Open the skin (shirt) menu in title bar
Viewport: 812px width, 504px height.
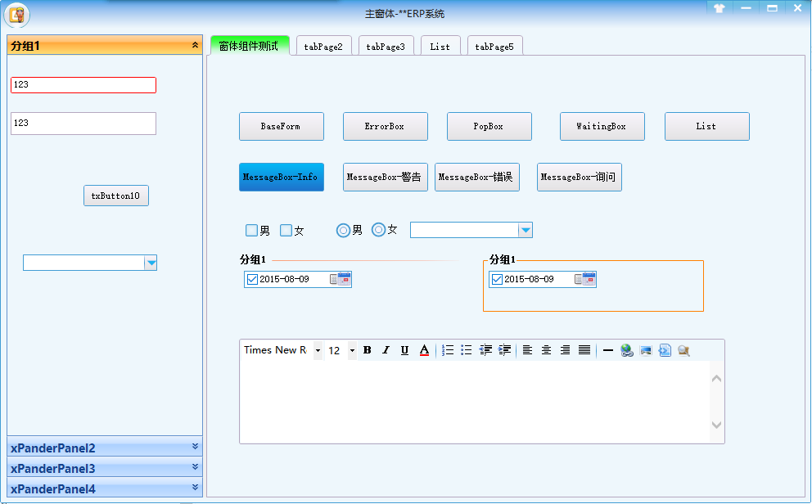pos(720,8)
